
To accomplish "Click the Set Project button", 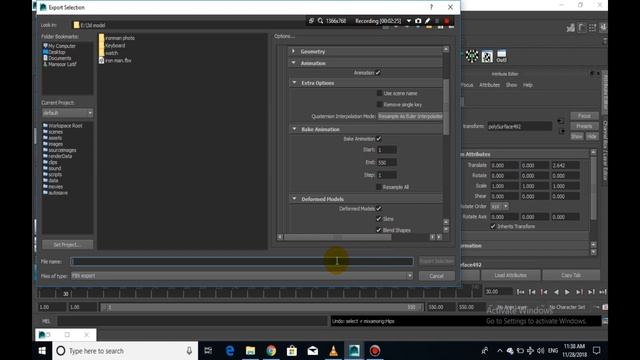I will tap(67, 244).
